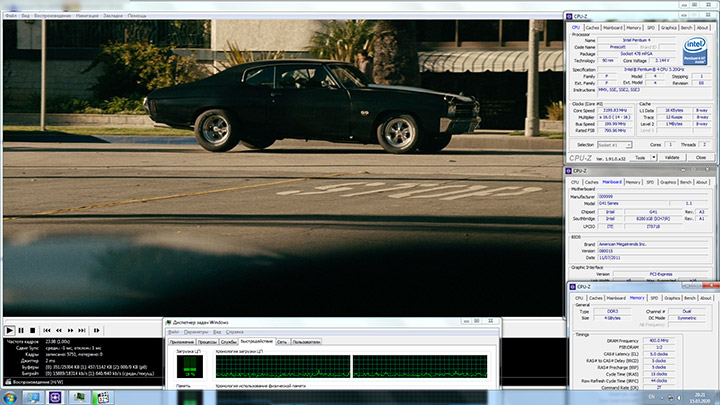
Task: Click the Close button in the CPU-Z CPU window
Action: point(701,158)
